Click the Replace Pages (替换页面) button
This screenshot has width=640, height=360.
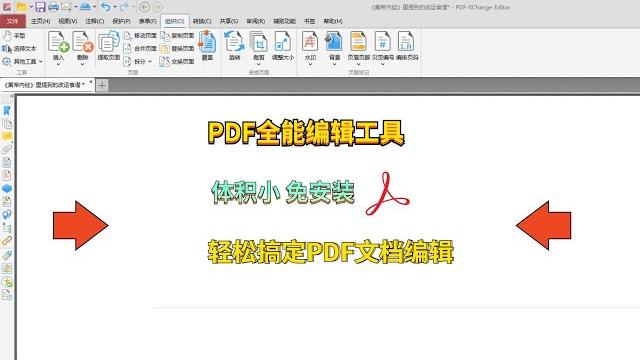(177, 49)
